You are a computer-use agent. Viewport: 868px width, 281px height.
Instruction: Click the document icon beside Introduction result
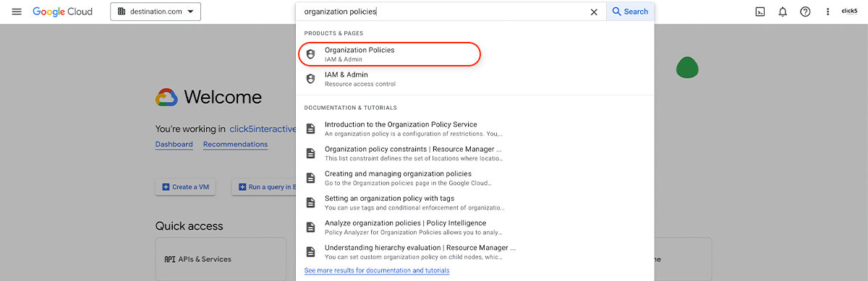click(x=311, y=129)
